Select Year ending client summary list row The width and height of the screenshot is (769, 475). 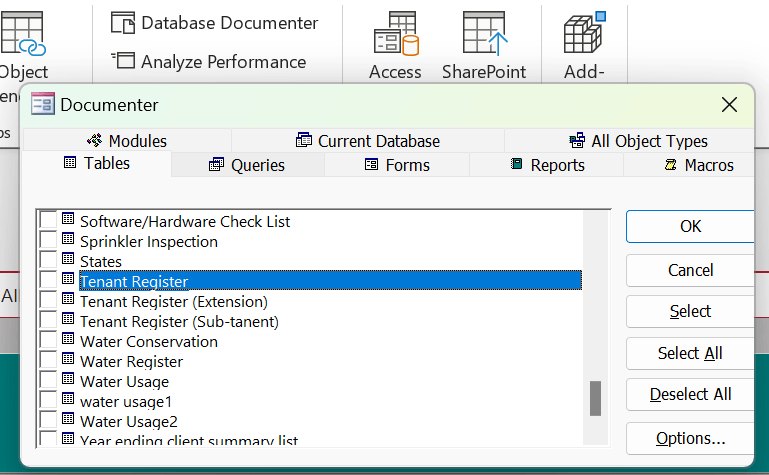[189, 440]
